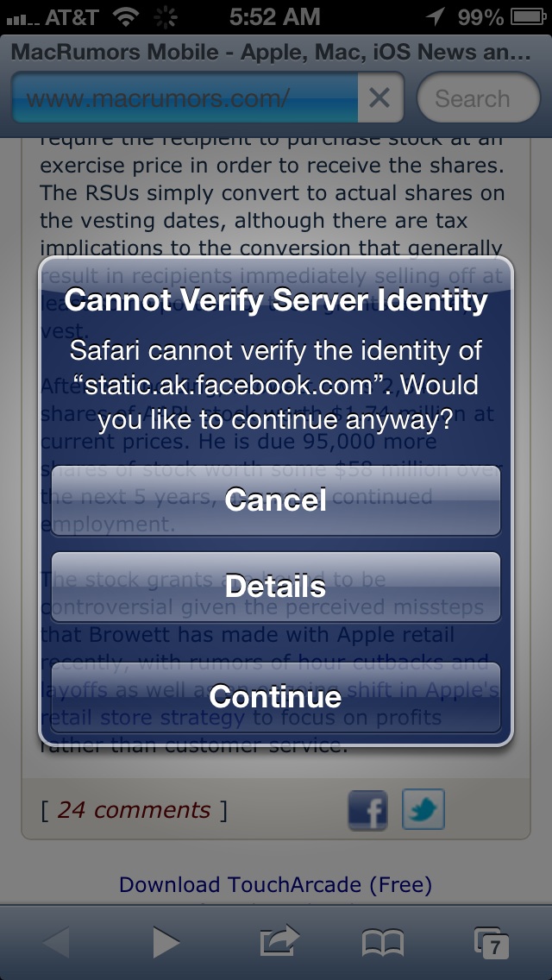Share the article via Facebook icon
Image resolution: width=552 pixels, height=980 pixels.
point(367,810)
